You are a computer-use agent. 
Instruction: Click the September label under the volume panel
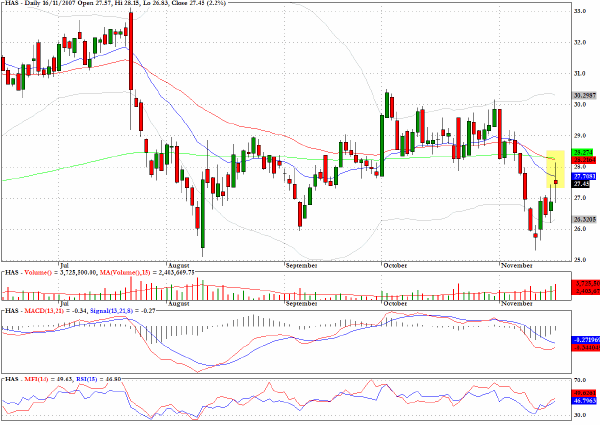pos(301,303)
